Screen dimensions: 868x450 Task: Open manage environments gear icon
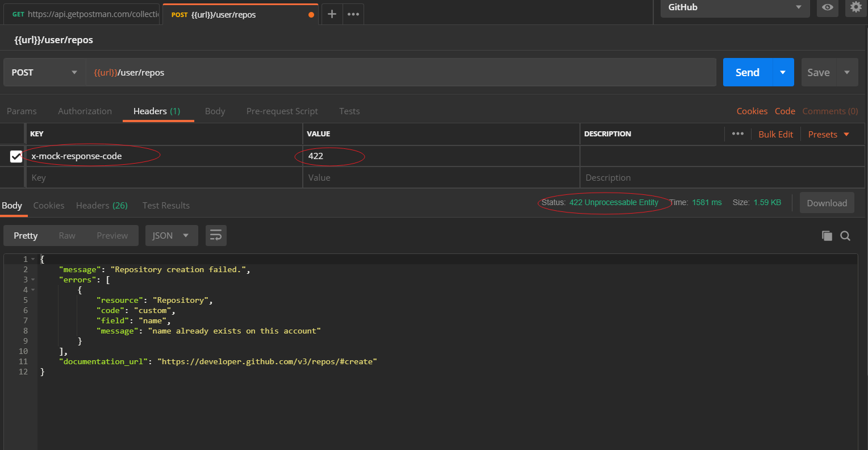856,7
